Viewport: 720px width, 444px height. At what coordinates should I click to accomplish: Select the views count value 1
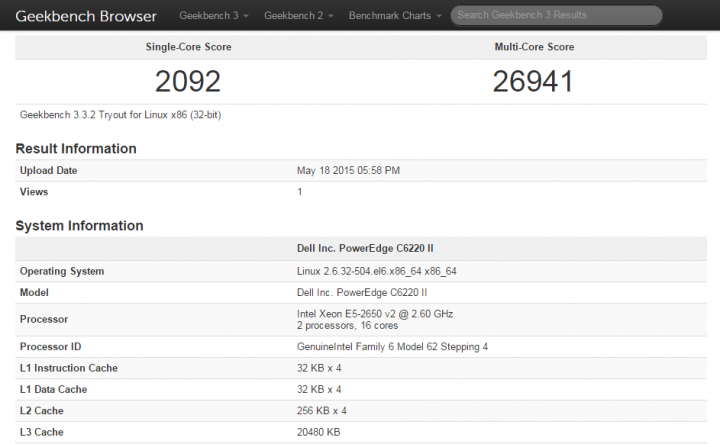299,192
